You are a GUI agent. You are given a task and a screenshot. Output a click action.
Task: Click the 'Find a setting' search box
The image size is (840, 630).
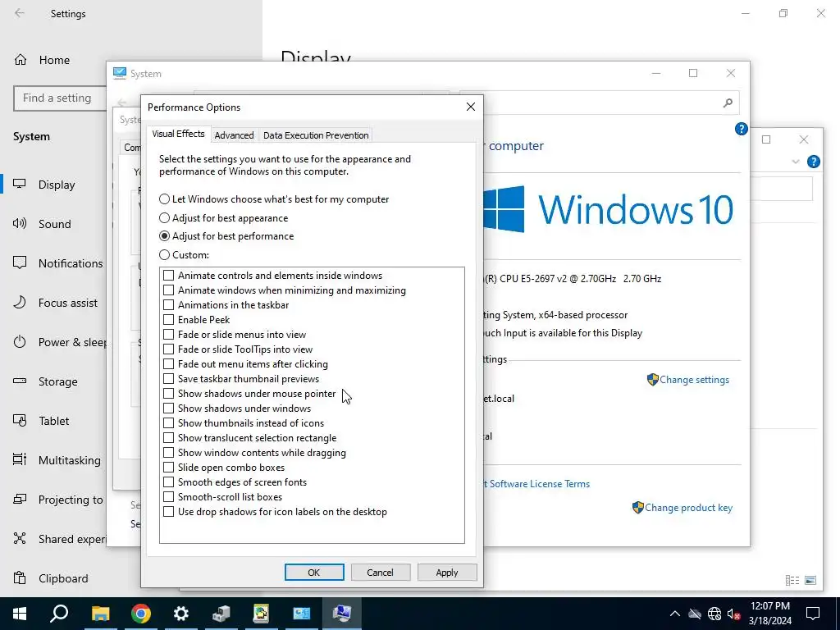tap(60, 98)
